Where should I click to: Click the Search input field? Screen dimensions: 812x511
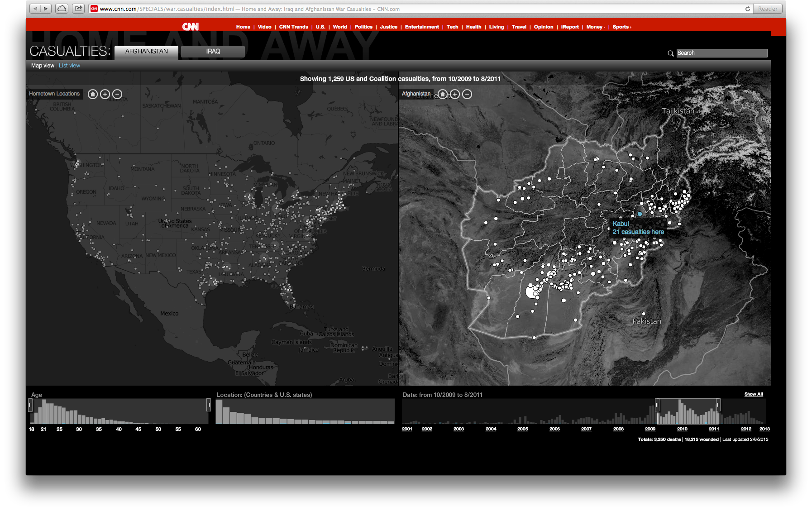[x=721, y=53]
